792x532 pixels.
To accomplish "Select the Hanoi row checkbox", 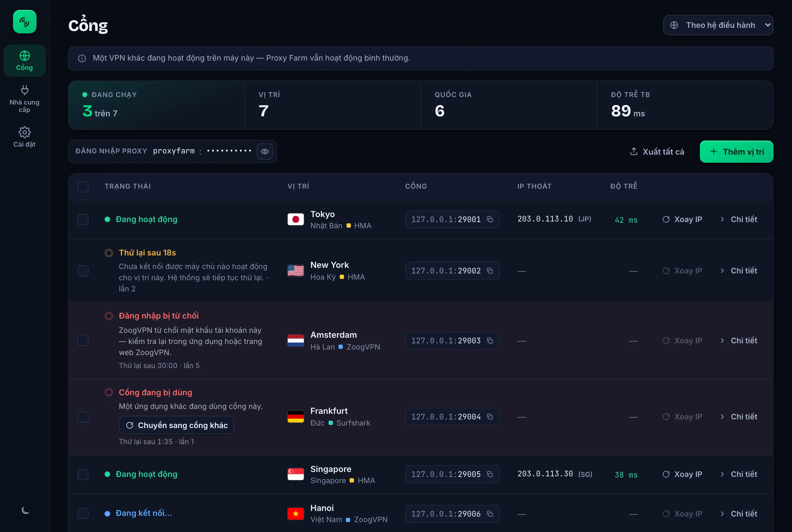I will click(x=83, y=514).
